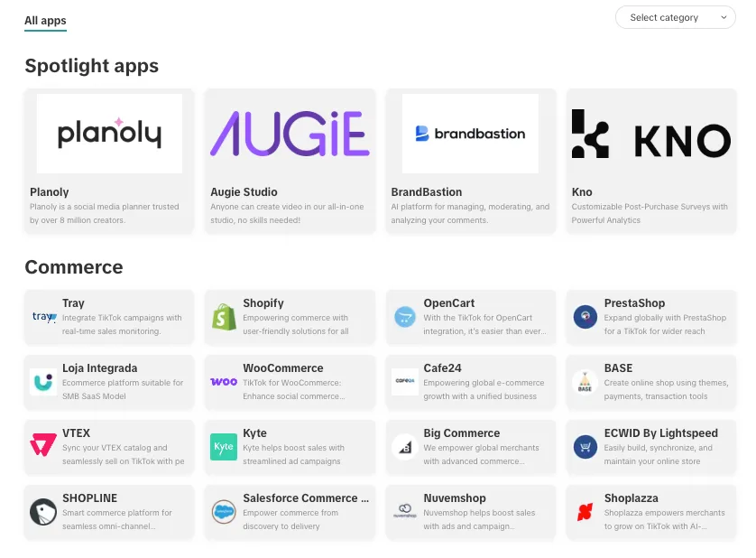756x558 pixels.
Task: Open the Tray app name
Action: pyautogui.click(x=73, y=303)
